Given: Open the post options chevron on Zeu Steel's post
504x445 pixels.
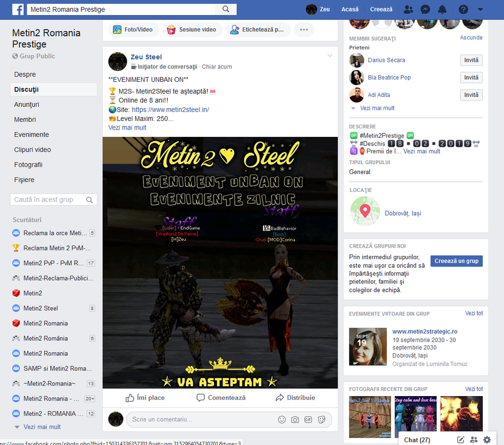Looking at the screenshot, I should click(x=330, y=56).
